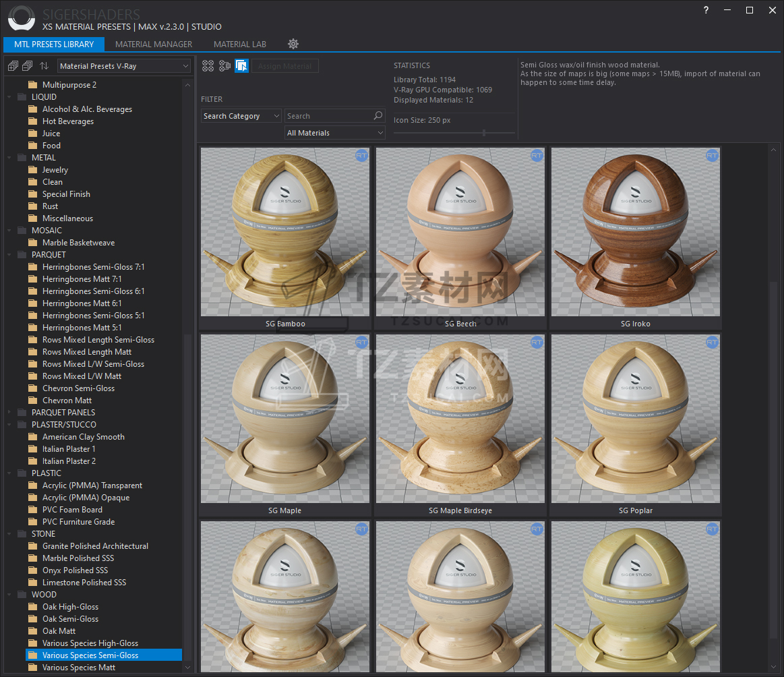Click the folder icon beside PVC Foam Board
The image size is (784, 677).
pos(33,510)
